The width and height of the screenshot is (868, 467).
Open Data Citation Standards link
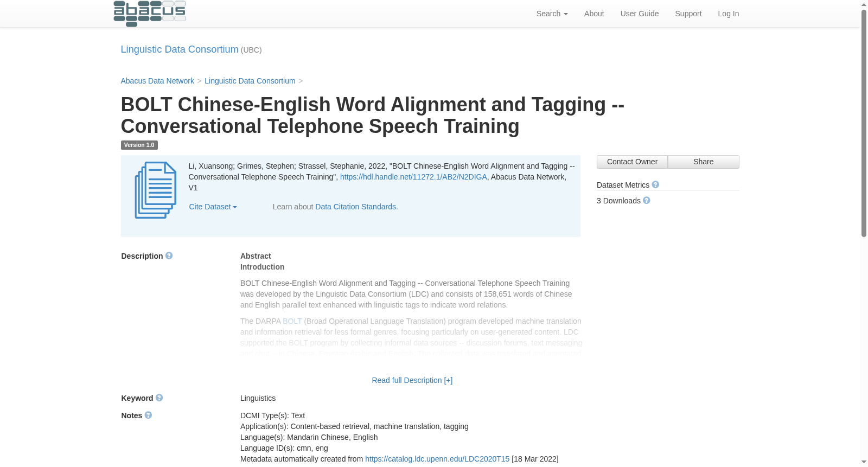(x=356, y=207)
